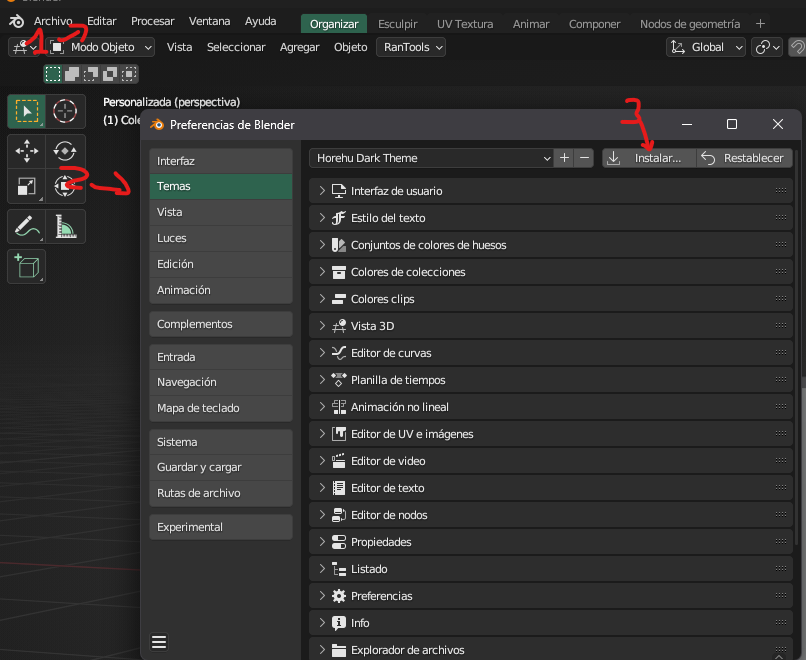Click the Editor de nodos icon
The height and width of the screenshot is (660, 806).
[339, 515]
